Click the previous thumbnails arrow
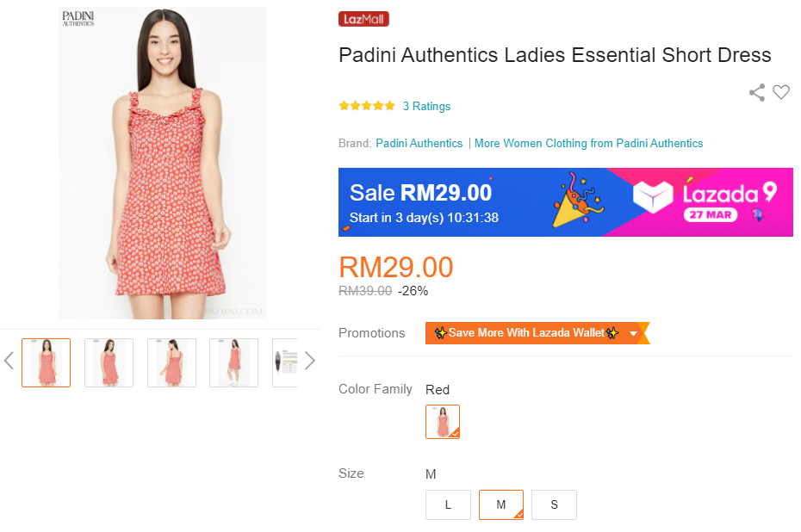Screen dimensions: 801x532 coord(9,361)
